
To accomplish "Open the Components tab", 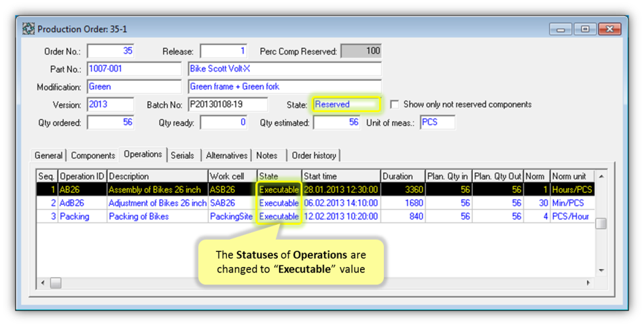I will tap(93, 156).
